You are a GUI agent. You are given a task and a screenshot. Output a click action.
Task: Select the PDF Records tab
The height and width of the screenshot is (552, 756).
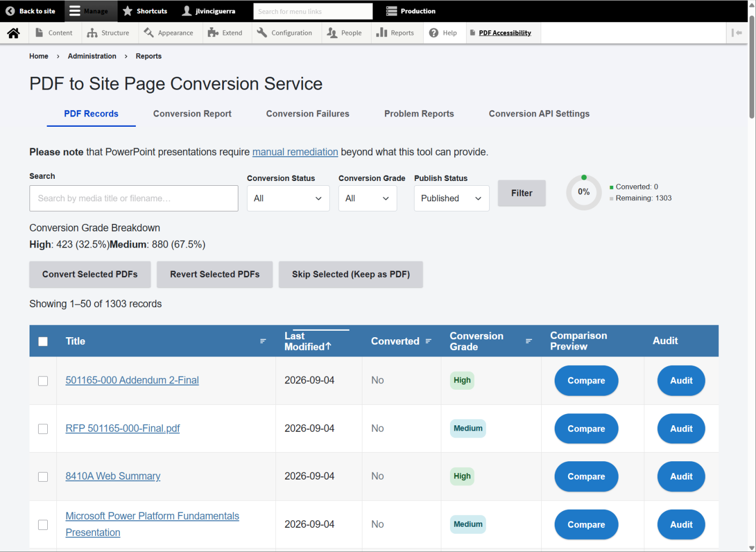[91, 114]
